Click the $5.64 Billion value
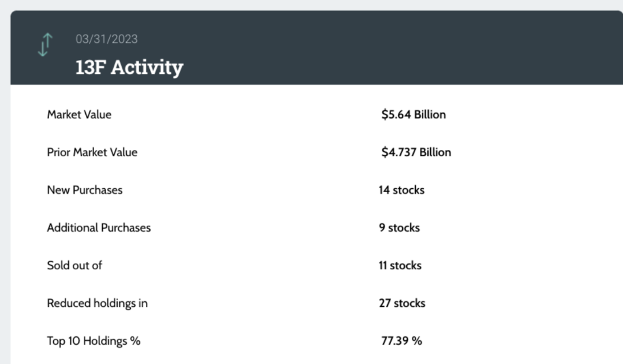The width and height of the screenshot is (623, 364). click(x=413, y=114)
